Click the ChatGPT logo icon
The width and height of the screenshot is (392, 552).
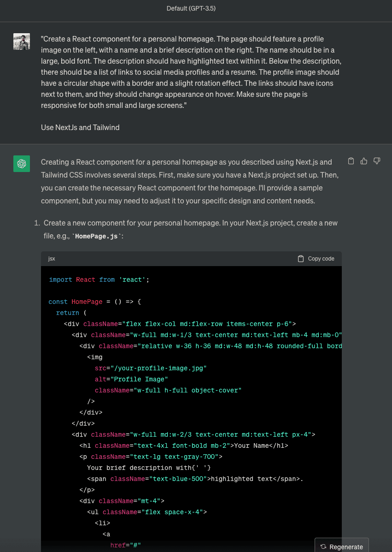22,164
